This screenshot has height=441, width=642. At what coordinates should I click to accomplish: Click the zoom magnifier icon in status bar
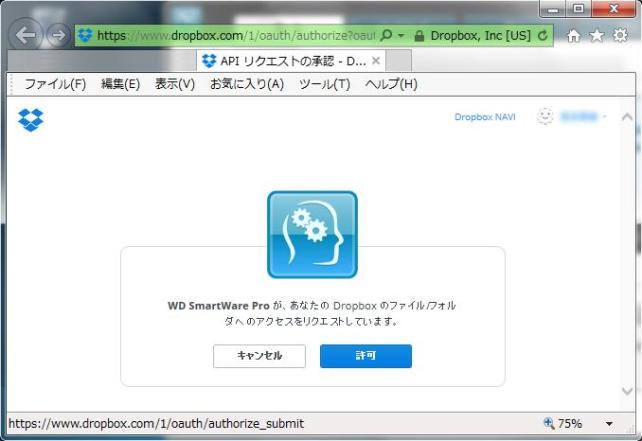[x=549, y=423]
